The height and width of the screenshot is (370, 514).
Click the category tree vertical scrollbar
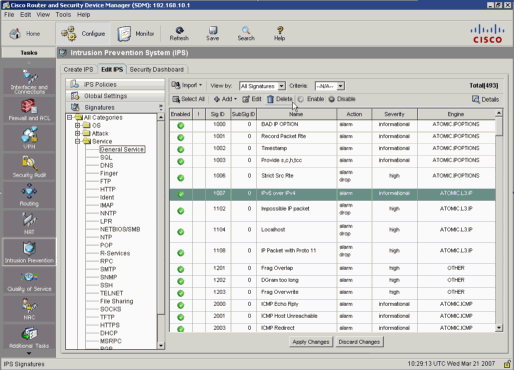161,231
